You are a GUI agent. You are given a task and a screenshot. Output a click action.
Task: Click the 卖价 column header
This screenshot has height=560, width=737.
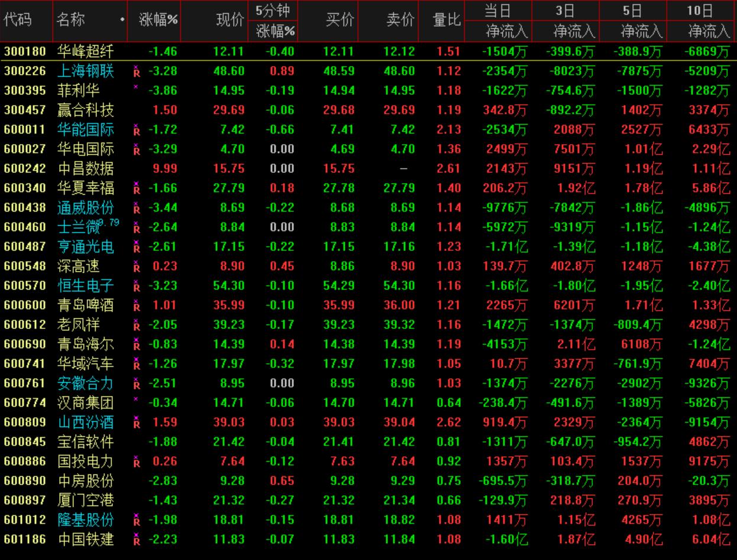400,20
